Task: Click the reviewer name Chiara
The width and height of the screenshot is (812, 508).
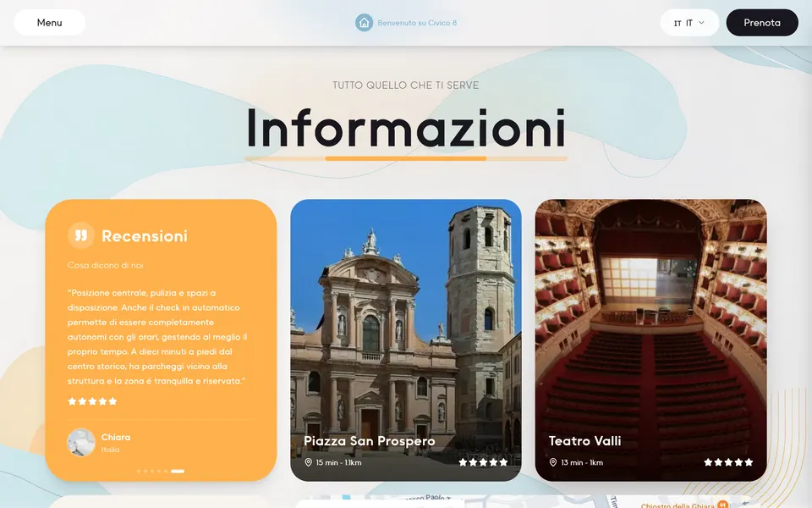Action: click(116, 437)
